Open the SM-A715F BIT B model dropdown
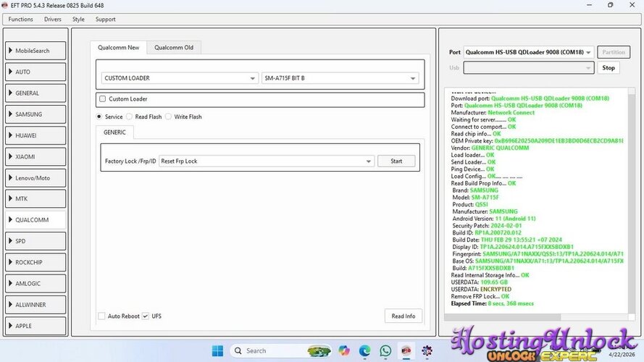The width and height of the screenshot is (644, 362). tap(340, 78)
